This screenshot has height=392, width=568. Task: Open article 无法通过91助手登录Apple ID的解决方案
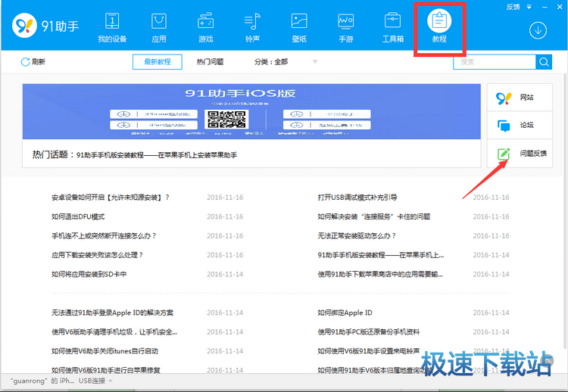coord(112,313)
